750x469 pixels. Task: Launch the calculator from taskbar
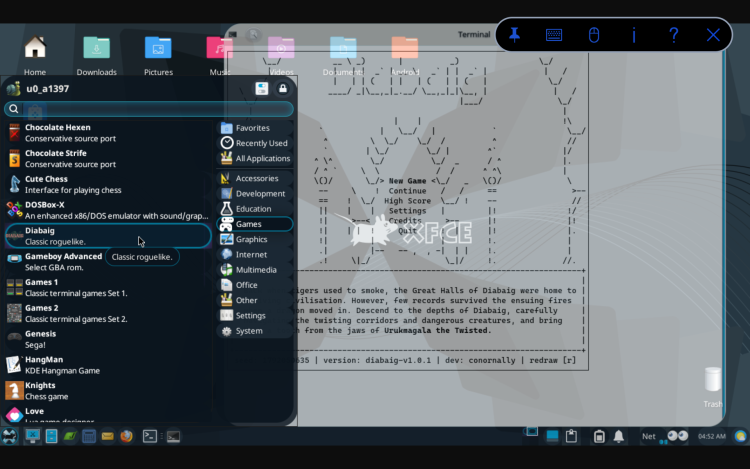(89, 436)
